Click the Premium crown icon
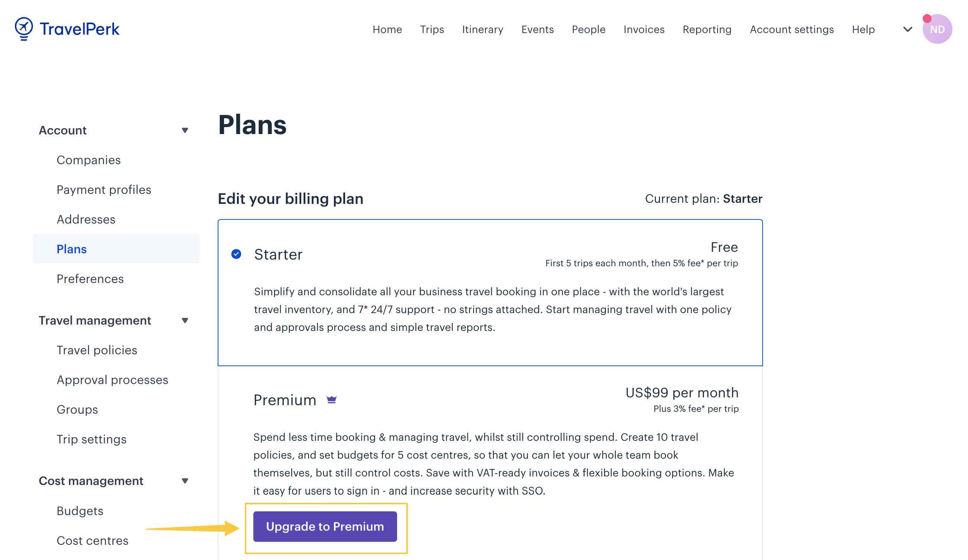The width and height of the screenshot is (968, 560). [331, 400]
